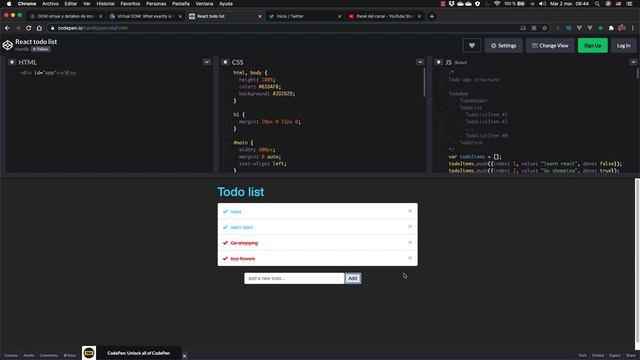The image size is (640, 360).
Task: Open the Historial menu
Action: coord(105,4)
